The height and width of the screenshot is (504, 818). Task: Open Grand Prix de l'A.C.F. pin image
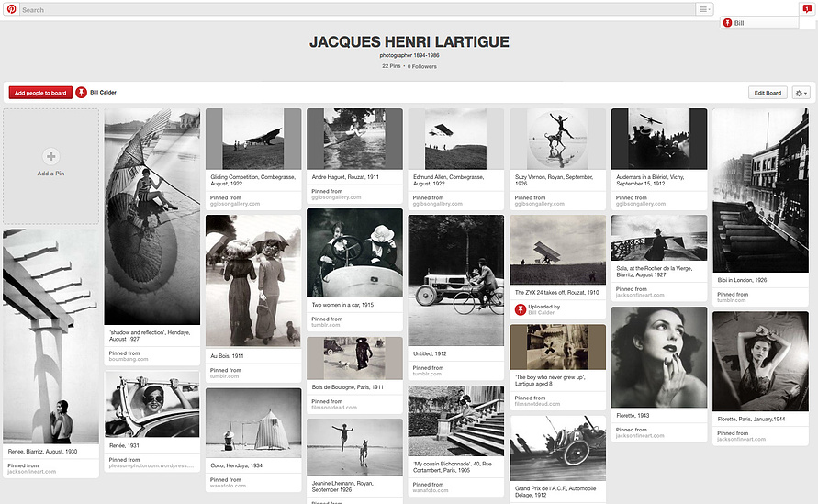pos(557,448)
